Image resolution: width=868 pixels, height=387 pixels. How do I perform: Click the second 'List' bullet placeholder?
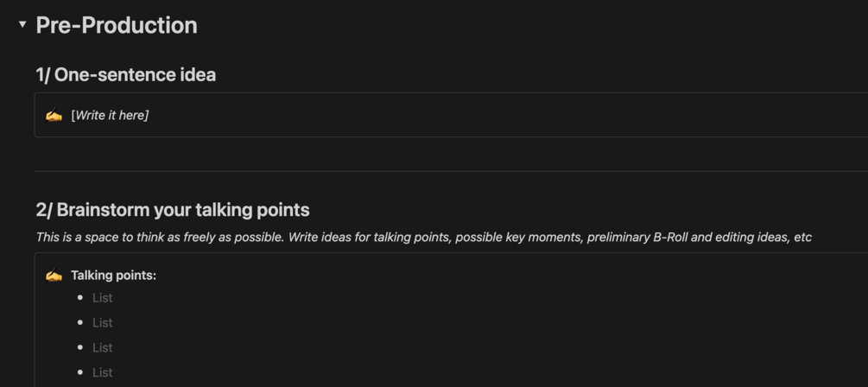coord(103,323)
